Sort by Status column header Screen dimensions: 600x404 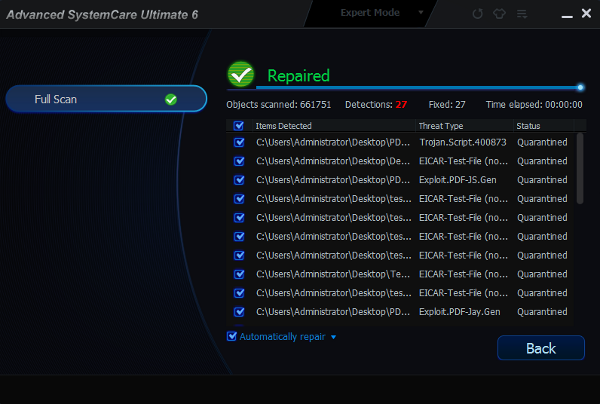coord(528,126)
